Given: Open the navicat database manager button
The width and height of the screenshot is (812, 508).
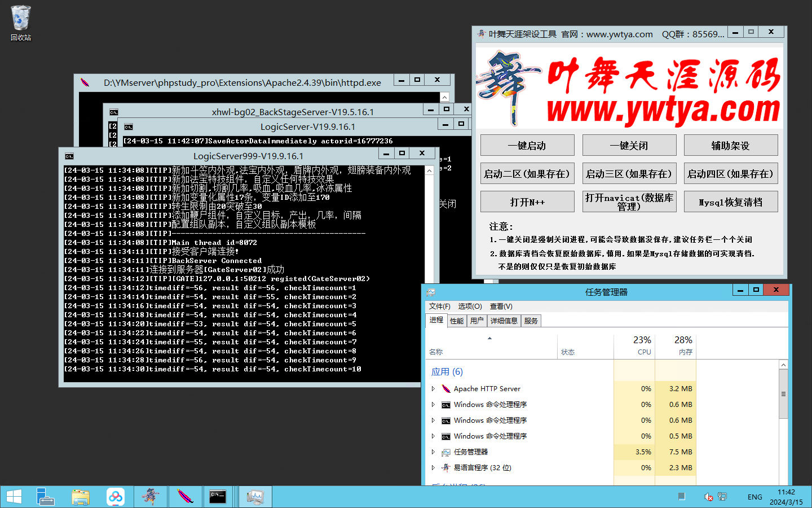Looking at the screenshot, I should click(x=629, y=202).
